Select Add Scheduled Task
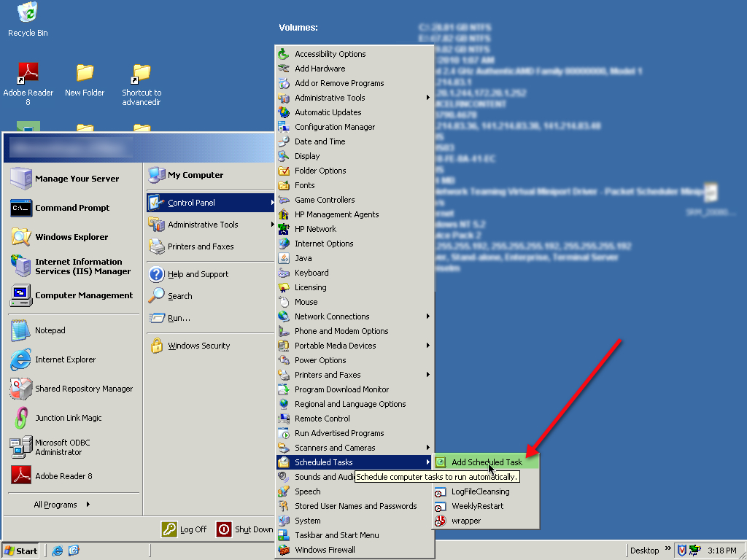The width and height of the screenshot is (747, 560). tap(487, 462)
